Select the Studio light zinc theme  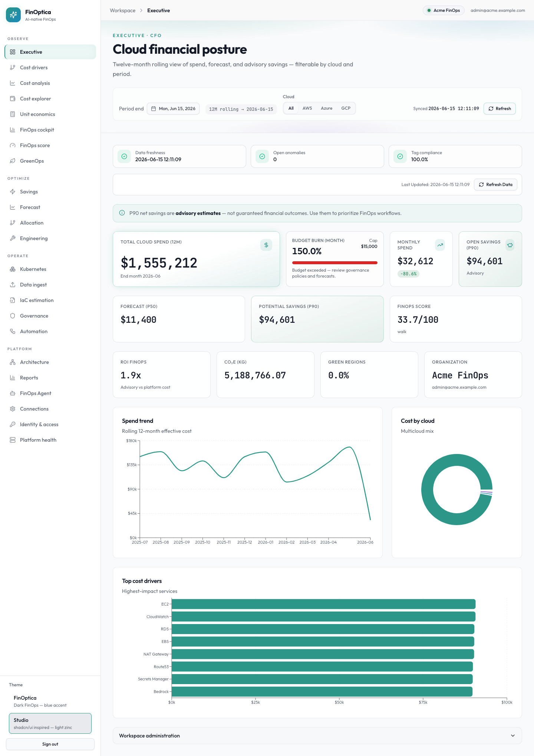(x=50, y=723)
